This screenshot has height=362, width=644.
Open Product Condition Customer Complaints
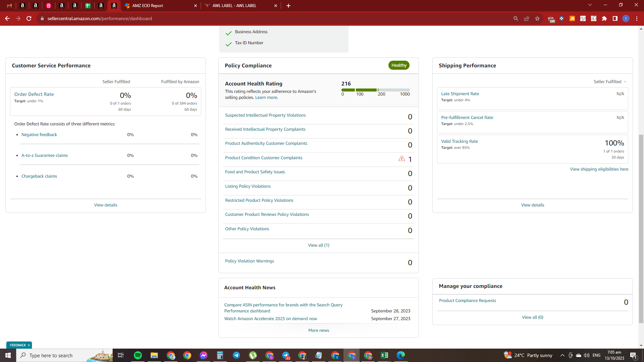click(x=264, y=158)
